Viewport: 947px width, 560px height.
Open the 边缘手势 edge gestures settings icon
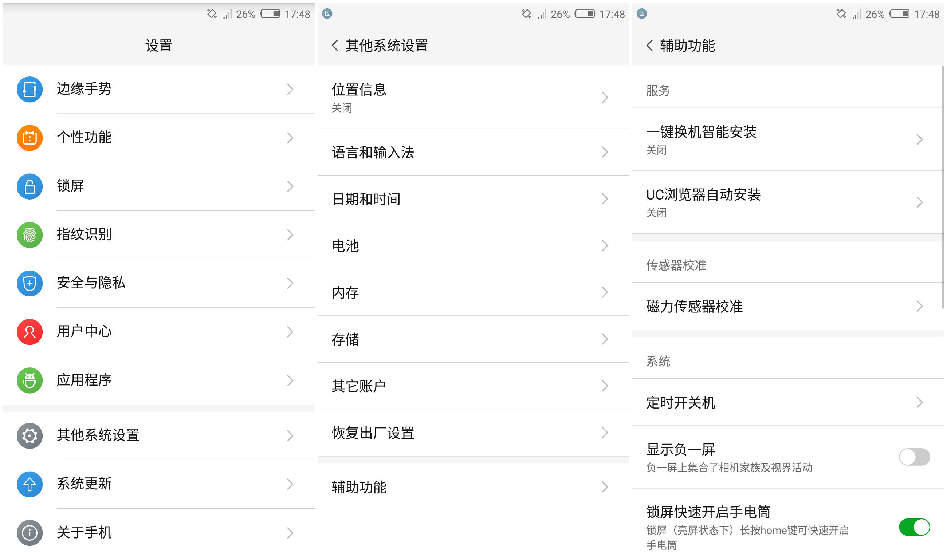point(30,89)
